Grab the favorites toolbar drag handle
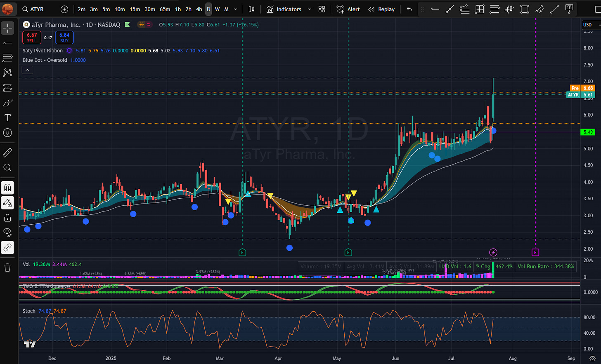The width and height of the screenshot is (601, 364). tap(422, 9)
